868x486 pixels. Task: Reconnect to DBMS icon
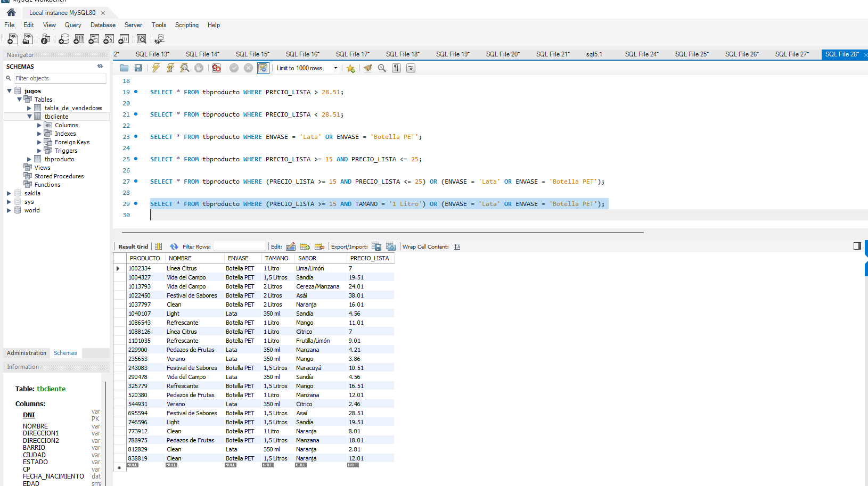(x=159, y=39)
